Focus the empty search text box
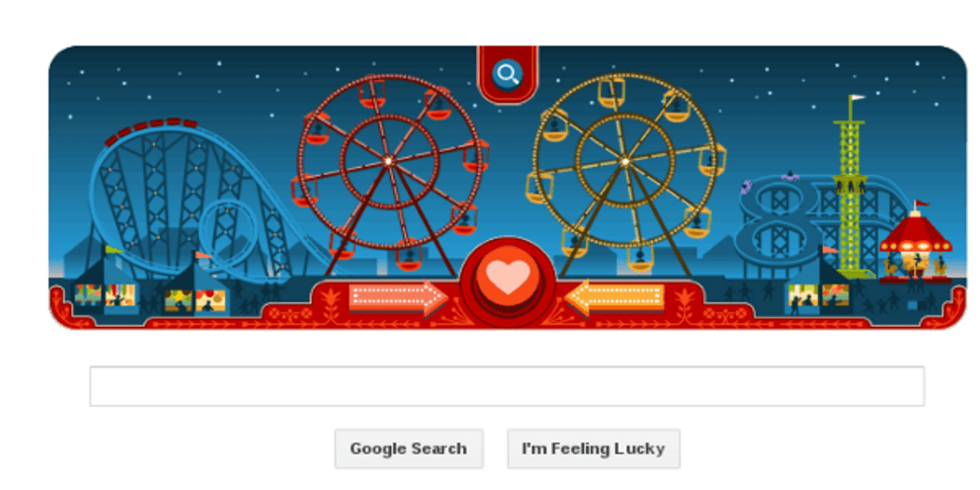 [x=507, y=386]
